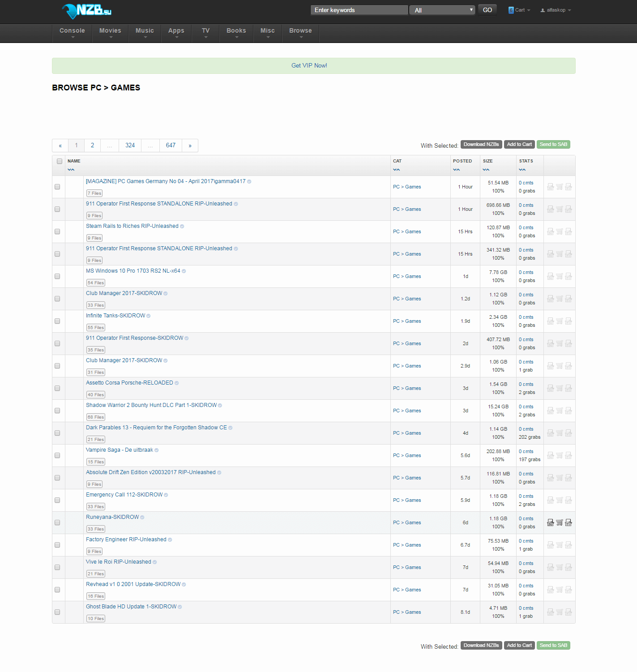Check mark icon beside Steam Rails to Riches title
The height and width of the screenshot is (672, 637).
pos(182,227)
